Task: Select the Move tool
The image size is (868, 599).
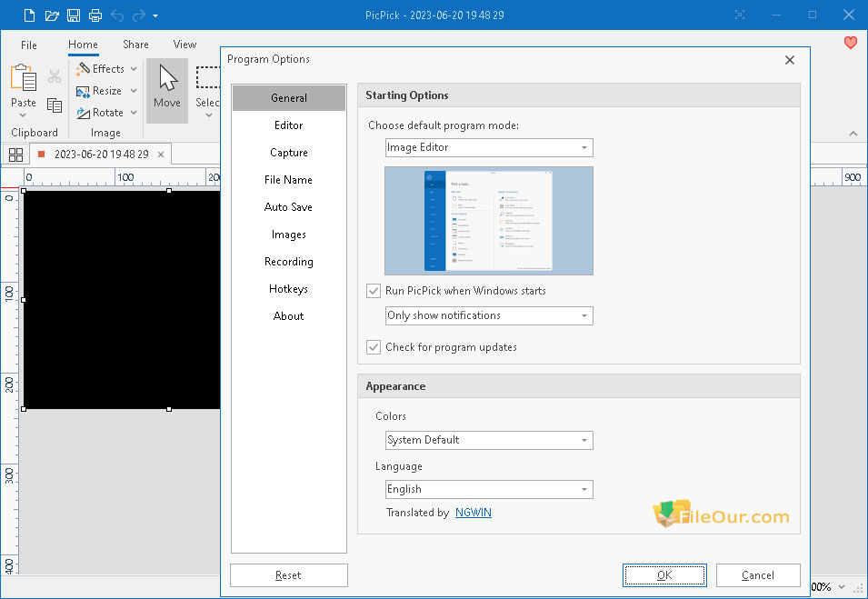Action: pyautogui.click(x=167, y=91)
